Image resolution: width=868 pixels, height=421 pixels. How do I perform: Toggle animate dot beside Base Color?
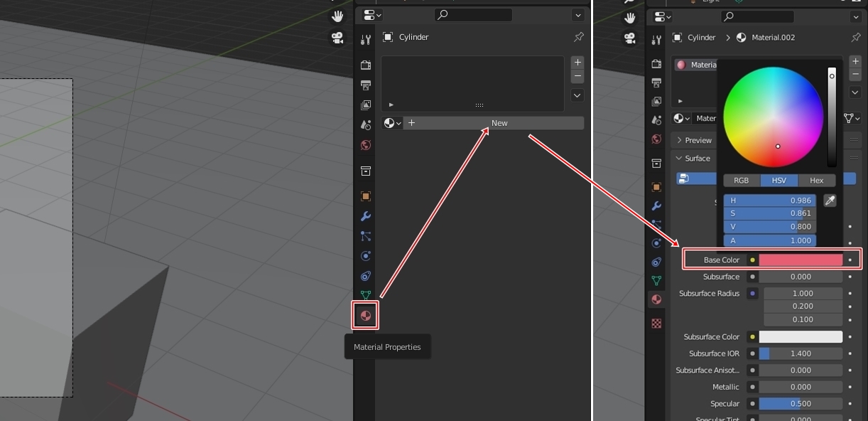point(850,260)
